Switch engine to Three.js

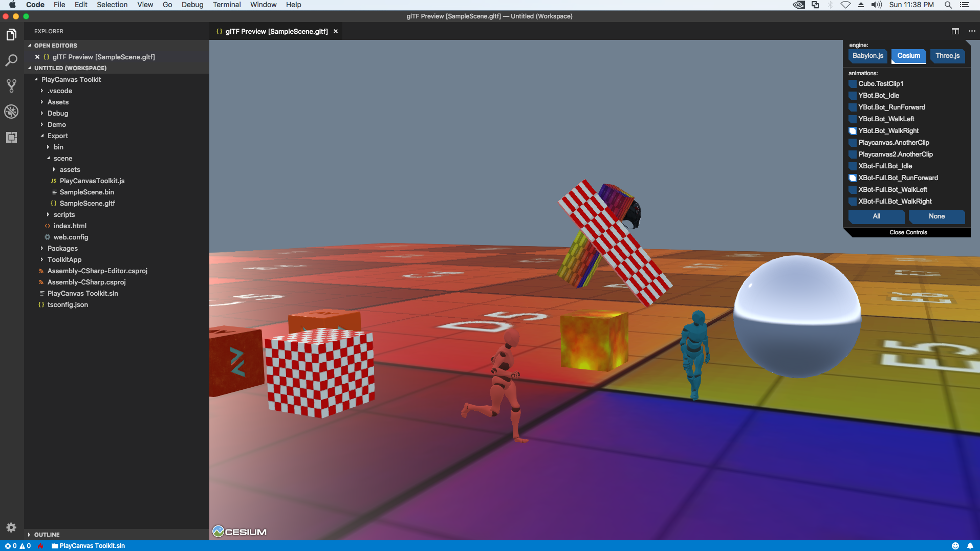pos(947,56)
